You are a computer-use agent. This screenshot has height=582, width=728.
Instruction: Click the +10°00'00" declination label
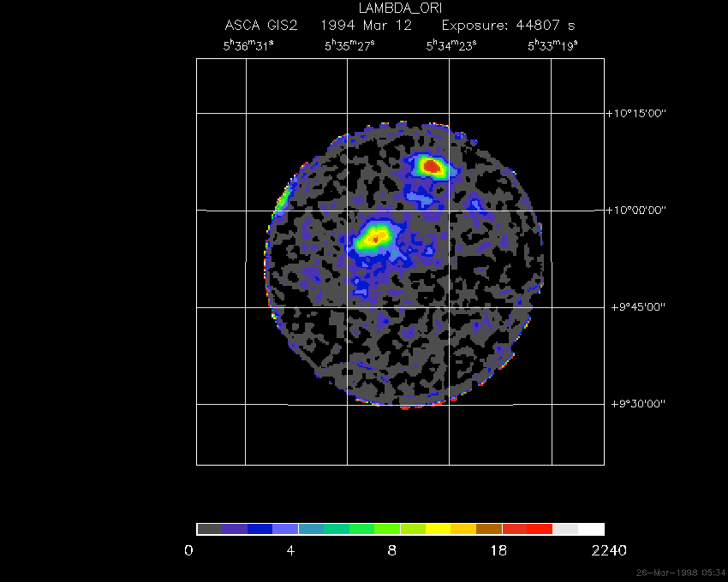point(636,211)
